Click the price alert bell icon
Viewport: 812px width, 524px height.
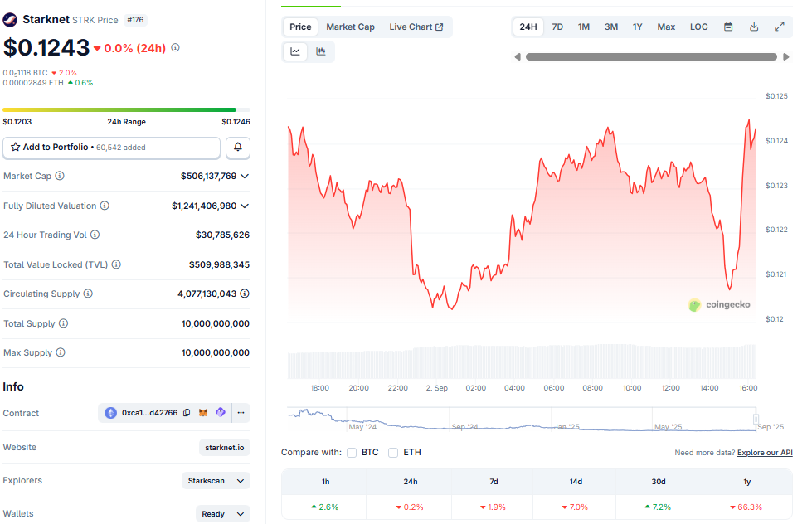click(x=238, y=147)
